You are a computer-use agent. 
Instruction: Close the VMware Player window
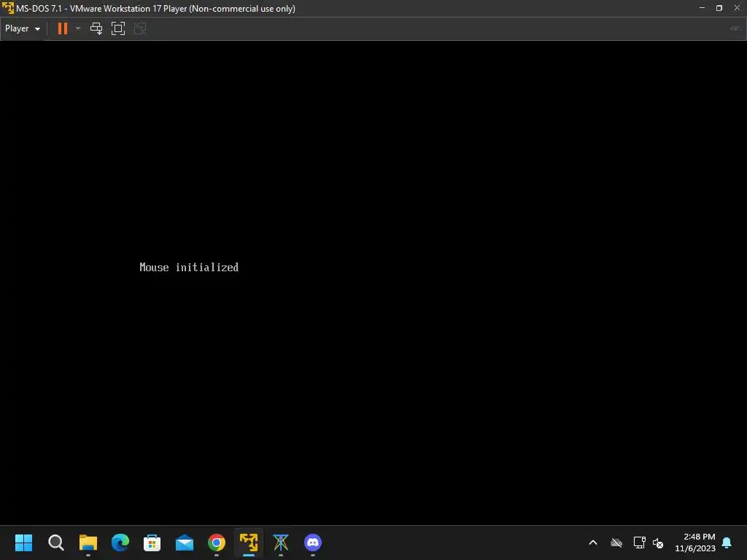tap(737, 8)
